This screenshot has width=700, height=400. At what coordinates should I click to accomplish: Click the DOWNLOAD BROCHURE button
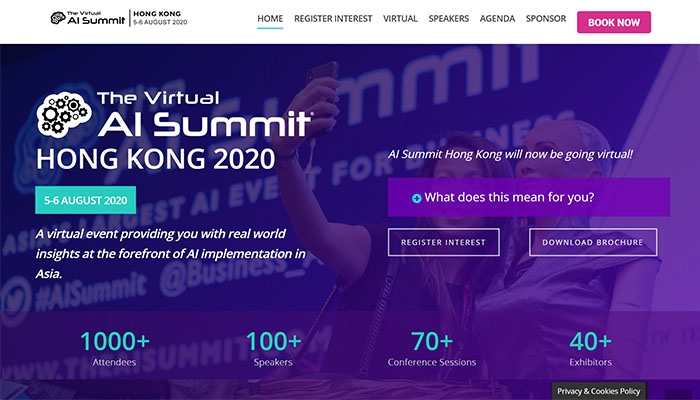(593, 242)
